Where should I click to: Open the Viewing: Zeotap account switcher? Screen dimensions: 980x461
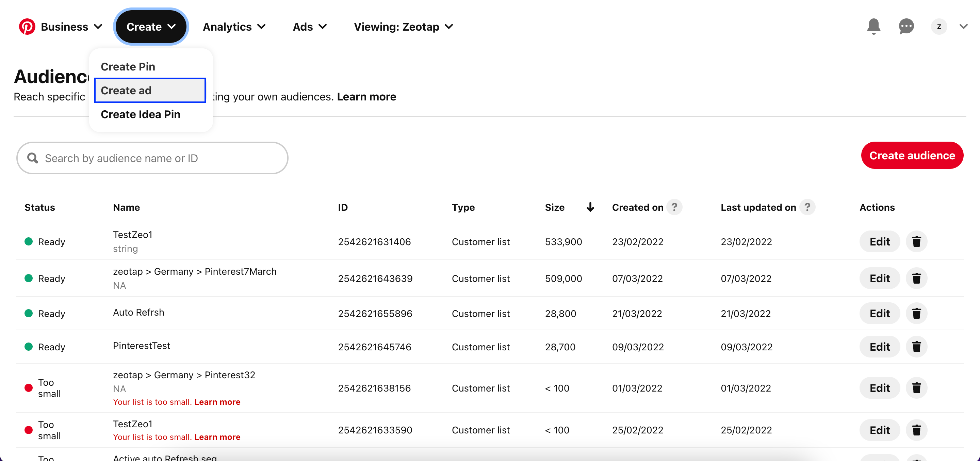point(403,27)
